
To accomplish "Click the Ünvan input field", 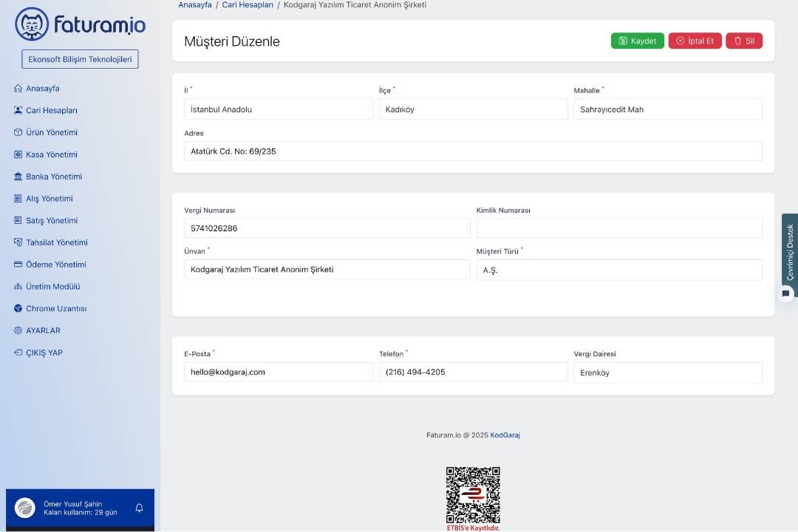I will 327,269.
